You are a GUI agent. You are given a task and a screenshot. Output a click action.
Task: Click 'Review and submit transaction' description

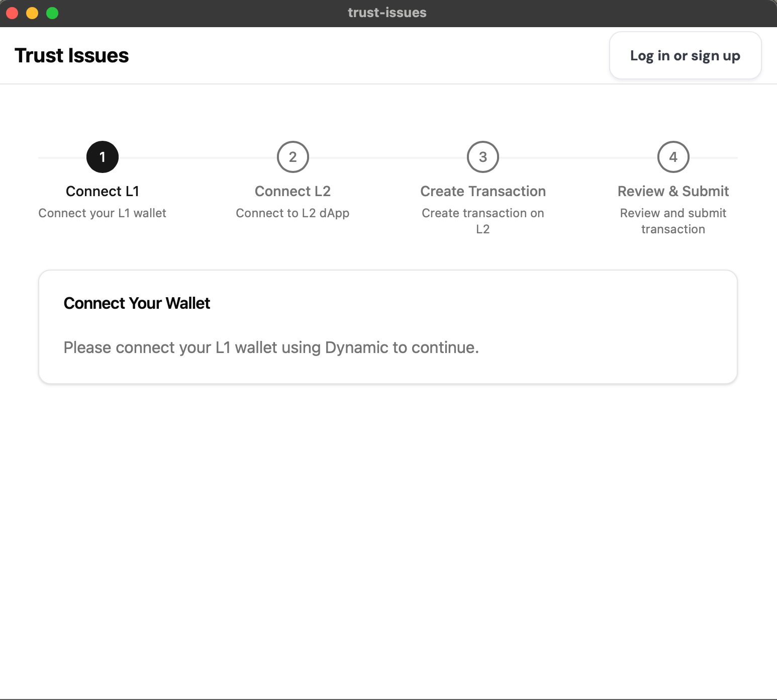click(x=673, y=221)
